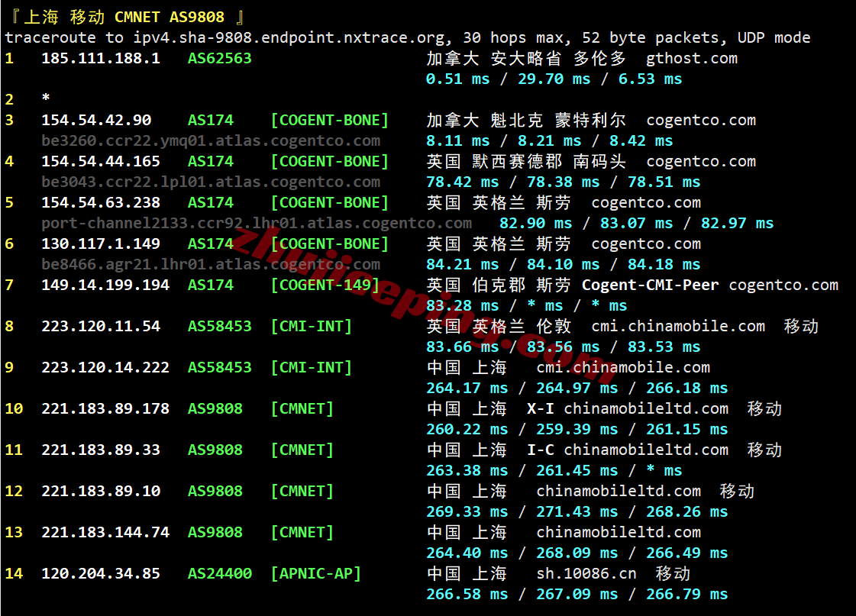
Task: Open the cogentco.com domain on hop 3
Action: [700, 119]
